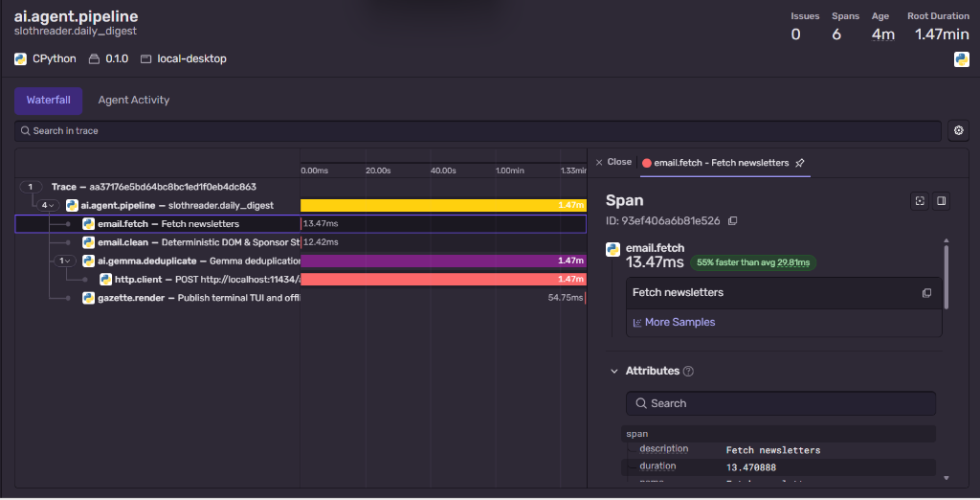Click the release 0.1.0 package icon
This screenshot has width=980, height=500.
coord(94,58)
